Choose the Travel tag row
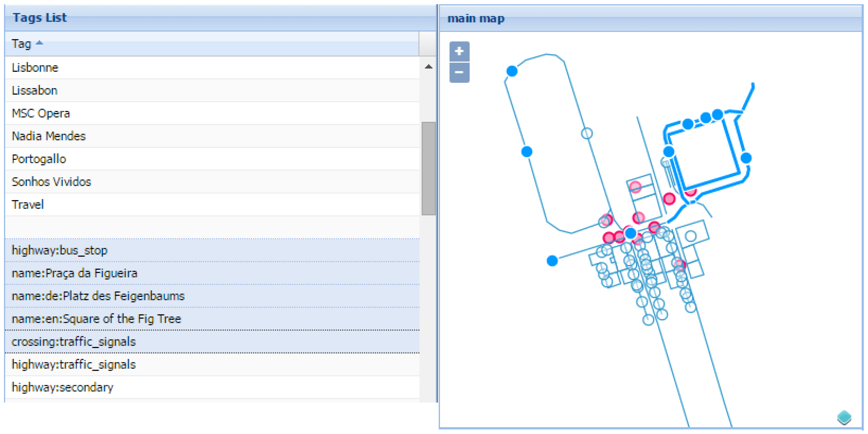 pyautogui.click(x=28, y=205)
